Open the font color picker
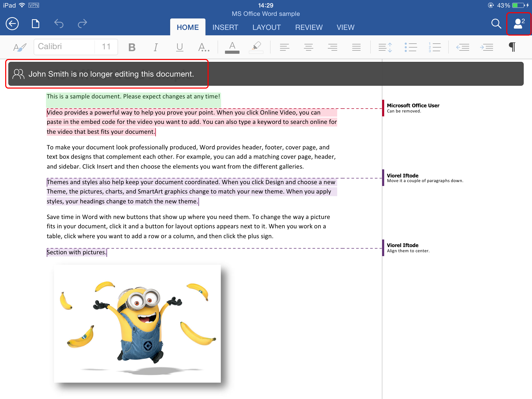 232,47
